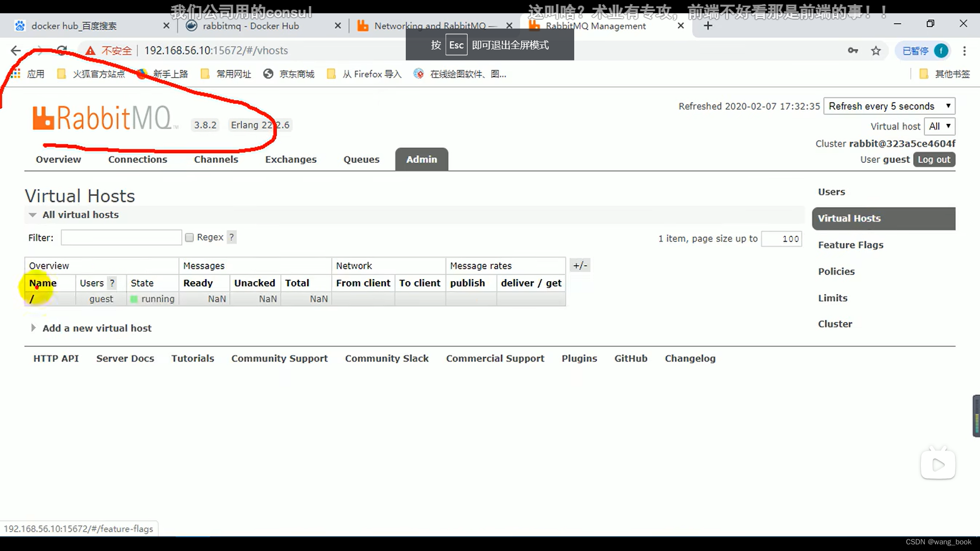Go back using browser back arrow

[16, 51]
